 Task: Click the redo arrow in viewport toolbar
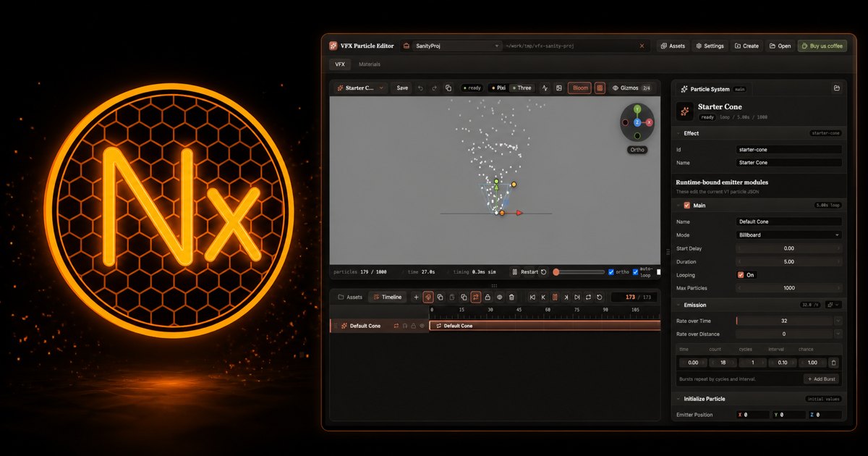click(434, 88)
